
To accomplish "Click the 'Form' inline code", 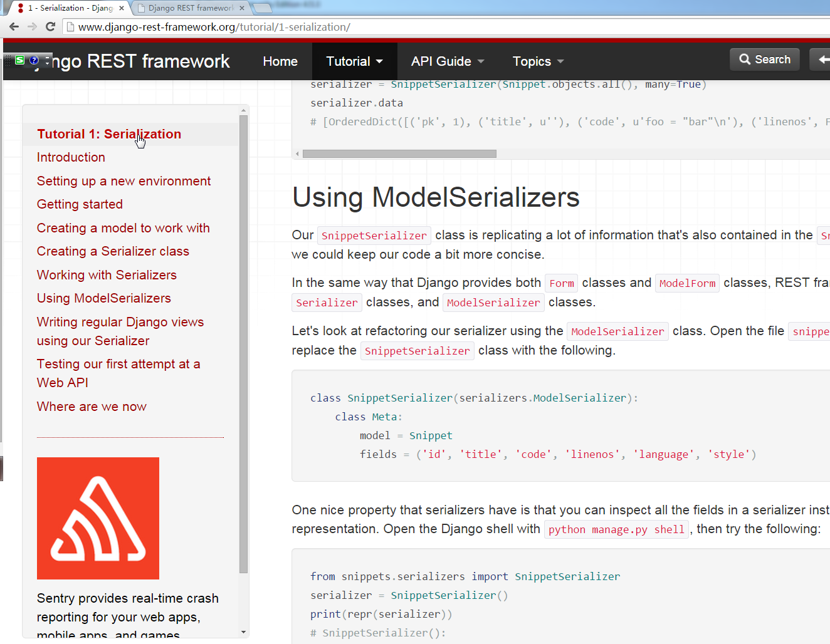I will (x=562, y=283).
